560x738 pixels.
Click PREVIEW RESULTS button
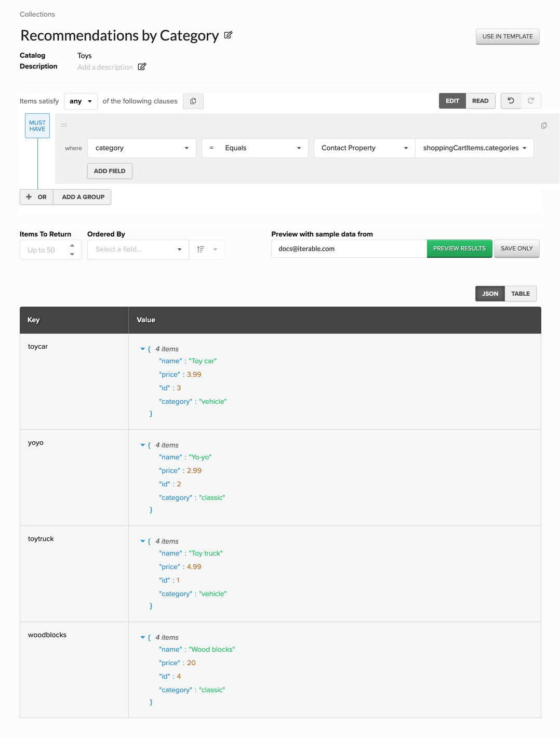coord(459,248)
